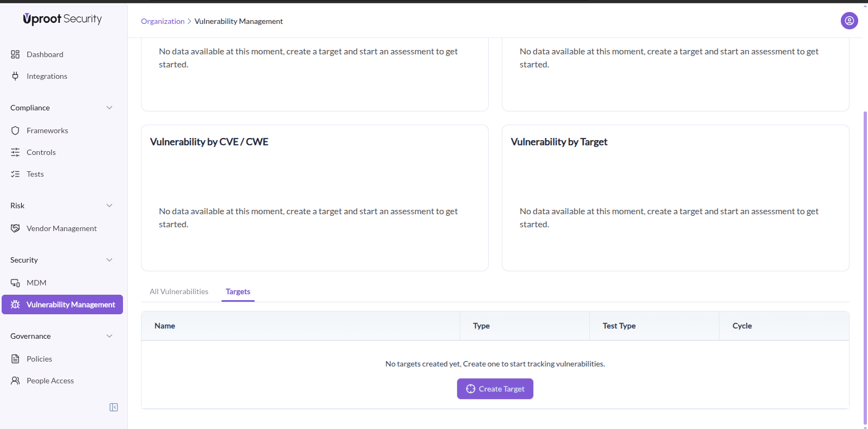Open the user profile avatar icon
868x429 pixels.
coord(849,21)
